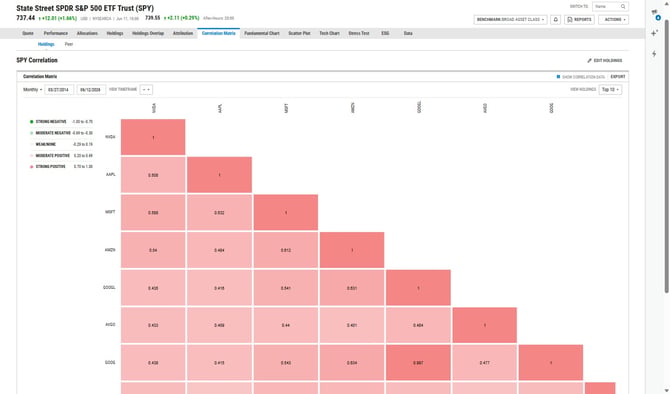Click the sparkle AI icon in right sidebar
Viewport: 670px width, 394px height.
pos(654,33)
